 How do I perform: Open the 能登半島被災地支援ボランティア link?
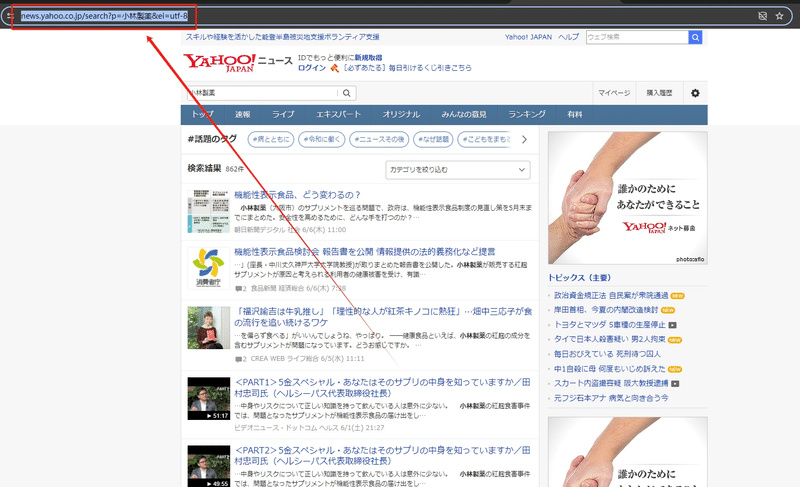(282, 37)
